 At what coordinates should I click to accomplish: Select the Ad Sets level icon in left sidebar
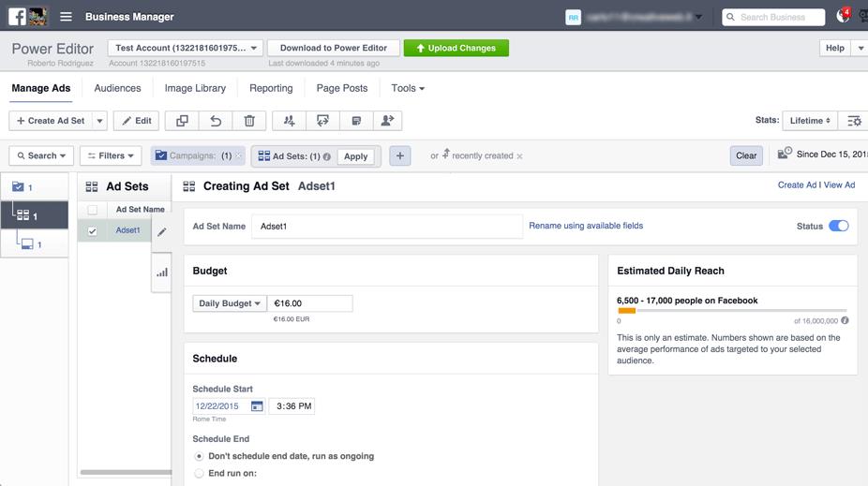click(35, 215)
